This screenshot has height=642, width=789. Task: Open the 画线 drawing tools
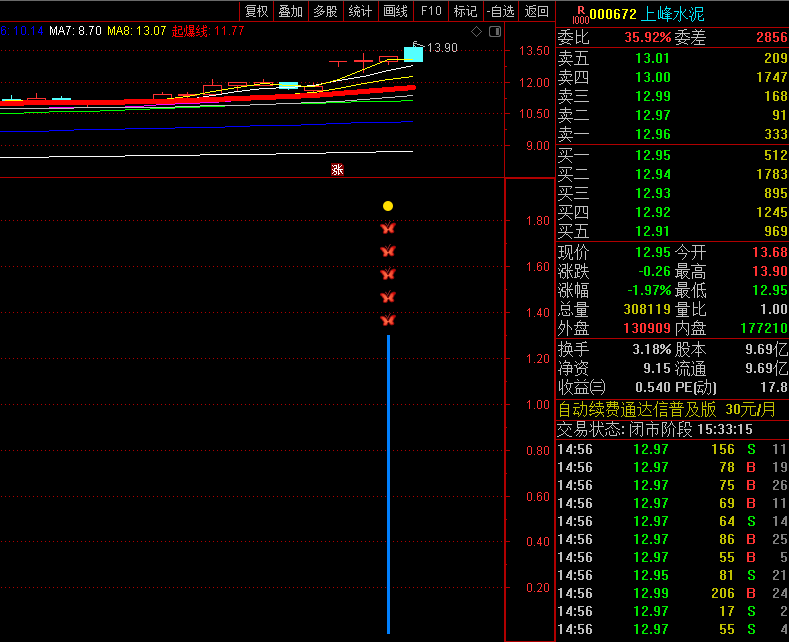(x=395, y=12)
